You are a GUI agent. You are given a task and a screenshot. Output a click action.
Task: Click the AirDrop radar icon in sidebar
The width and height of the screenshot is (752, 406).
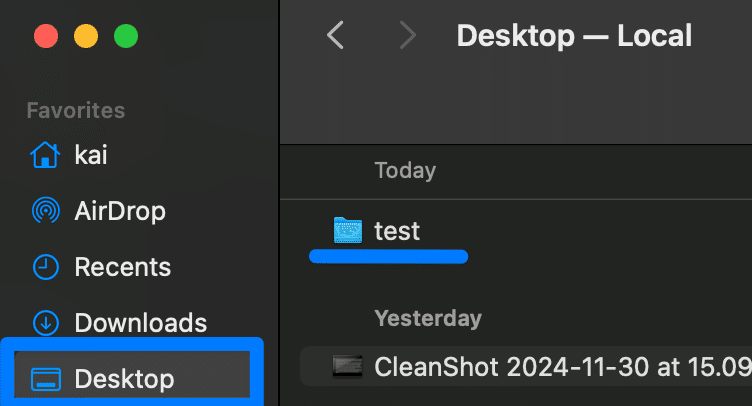point(45,211)
